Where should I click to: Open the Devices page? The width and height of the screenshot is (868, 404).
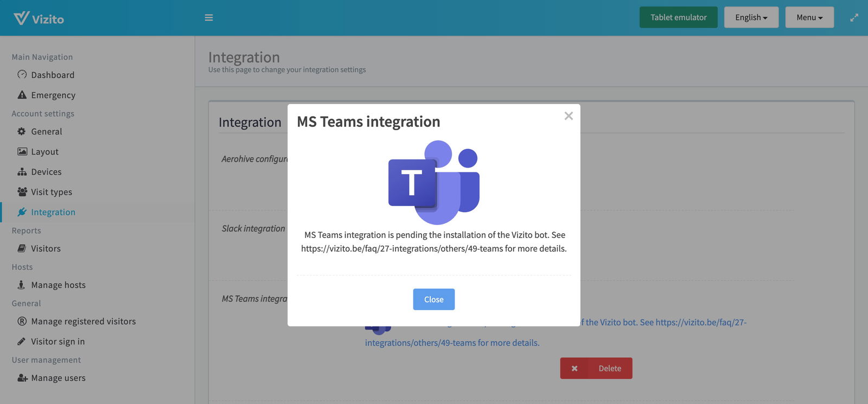(x=46, y=172)
